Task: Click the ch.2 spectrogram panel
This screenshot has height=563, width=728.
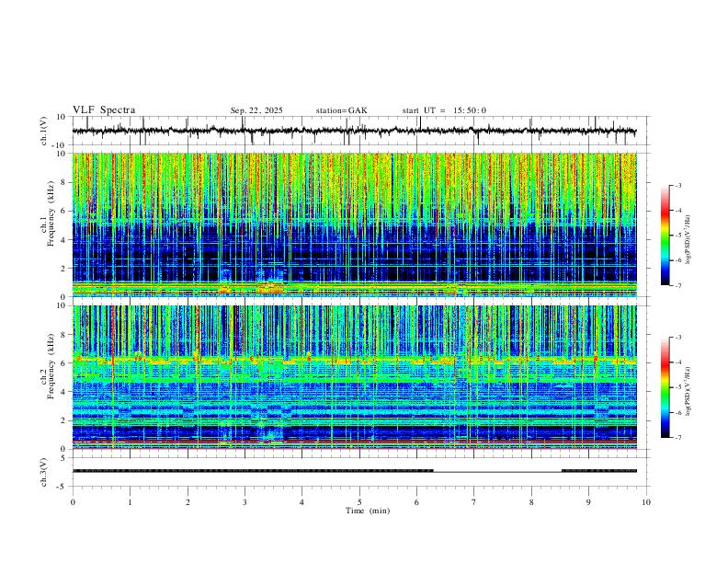Action: click(354, 377)
